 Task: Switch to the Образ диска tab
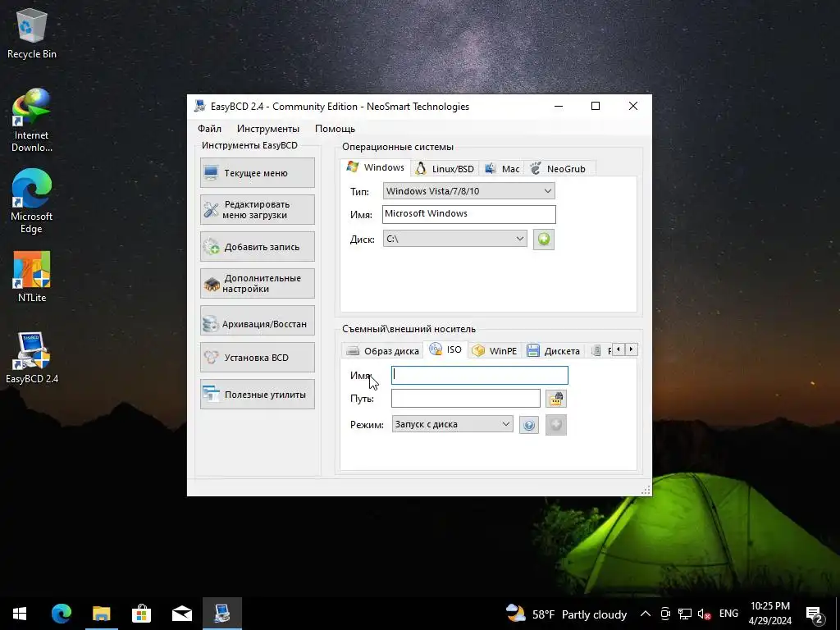pos(382,351)
